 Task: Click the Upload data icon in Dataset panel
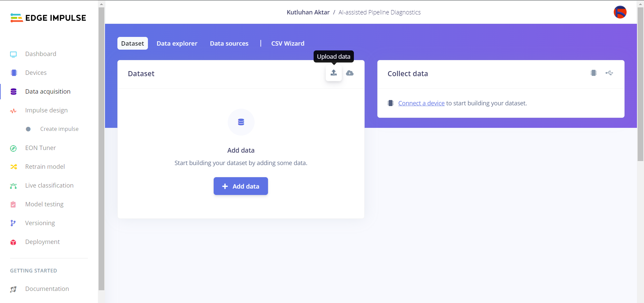[334, 73]
